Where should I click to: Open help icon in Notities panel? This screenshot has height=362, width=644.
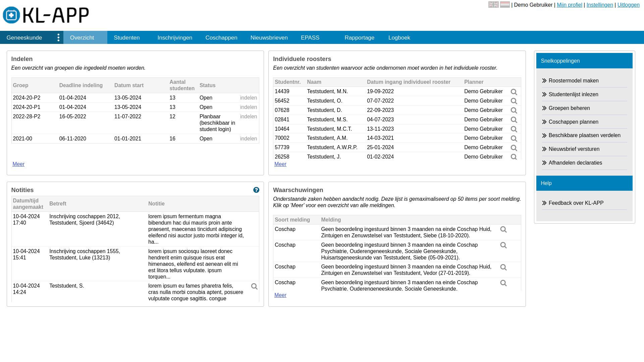(256, 190)
